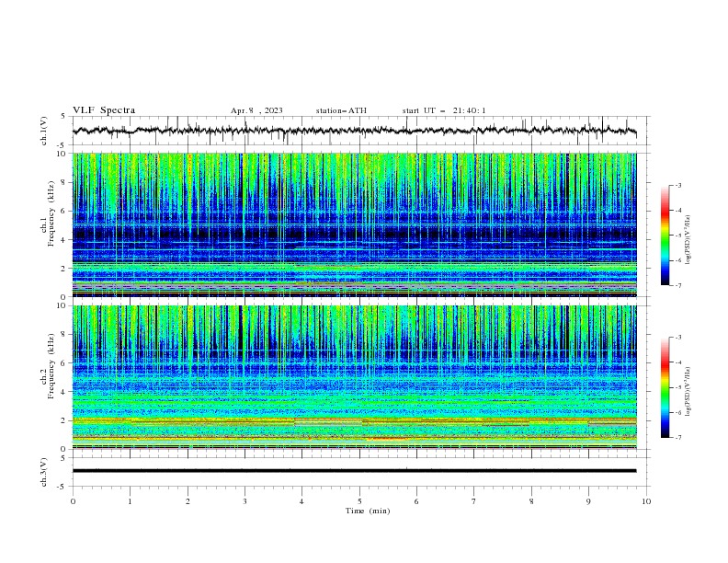
Task: Click the "-3" label on ch.2 color bar
Action: [677, 338]
